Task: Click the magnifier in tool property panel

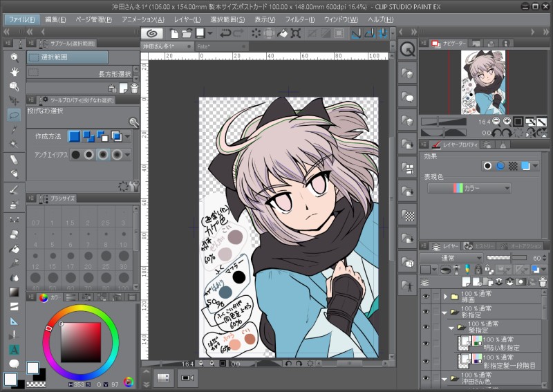Action: [x=133, y=122]
